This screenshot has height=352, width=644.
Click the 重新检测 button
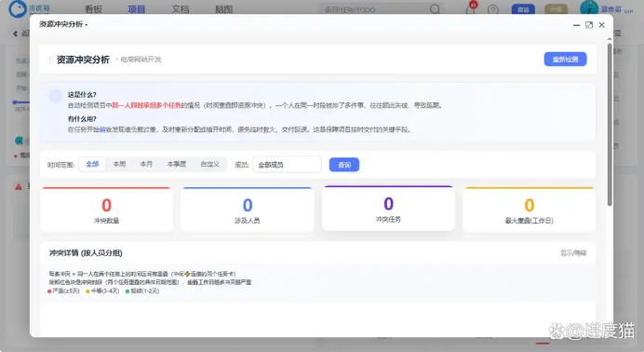click(x=565, y=60)
